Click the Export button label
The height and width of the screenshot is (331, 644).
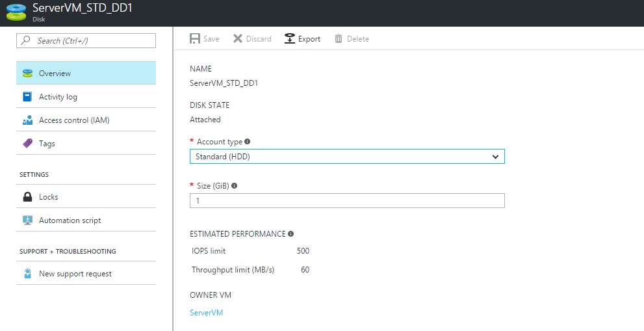pos(309,39)
